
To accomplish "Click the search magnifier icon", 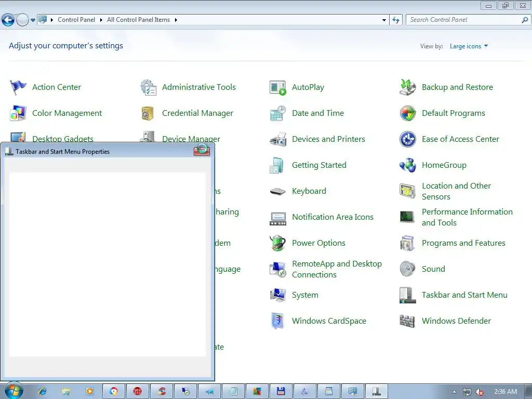I will click(525, 20).
